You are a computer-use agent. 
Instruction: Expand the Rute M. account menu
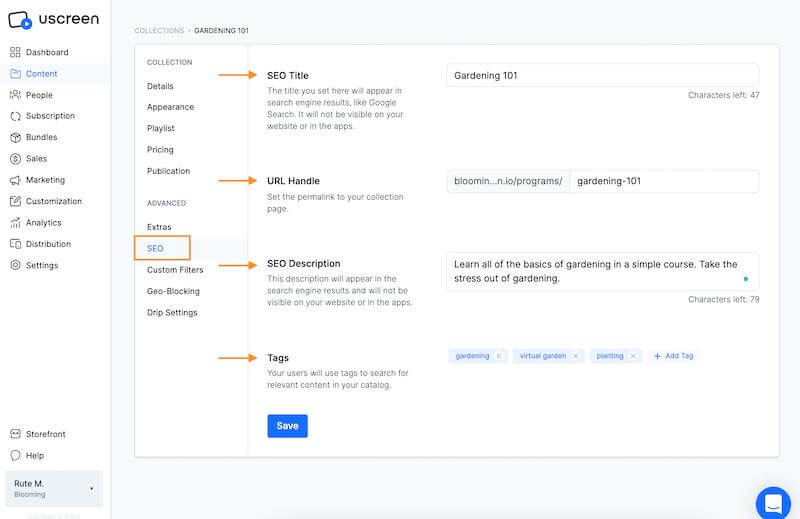[x=92, y=488]
